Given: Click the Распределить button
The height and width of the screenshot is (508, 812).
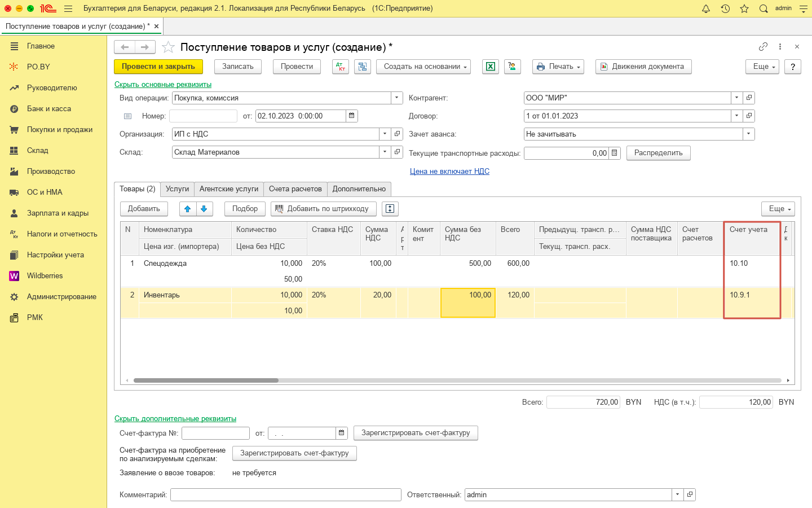Looking at the screenshot, I should 659,153.
